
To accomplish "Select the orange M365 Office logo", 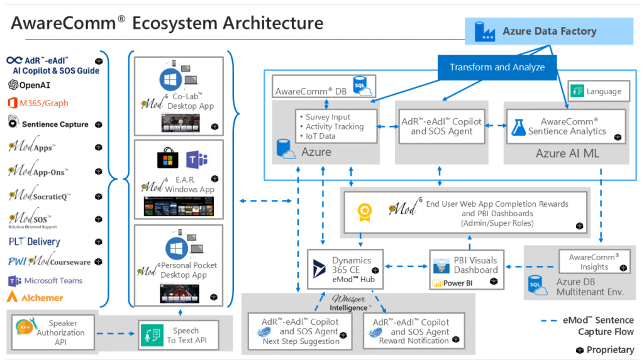I will 13,103.
